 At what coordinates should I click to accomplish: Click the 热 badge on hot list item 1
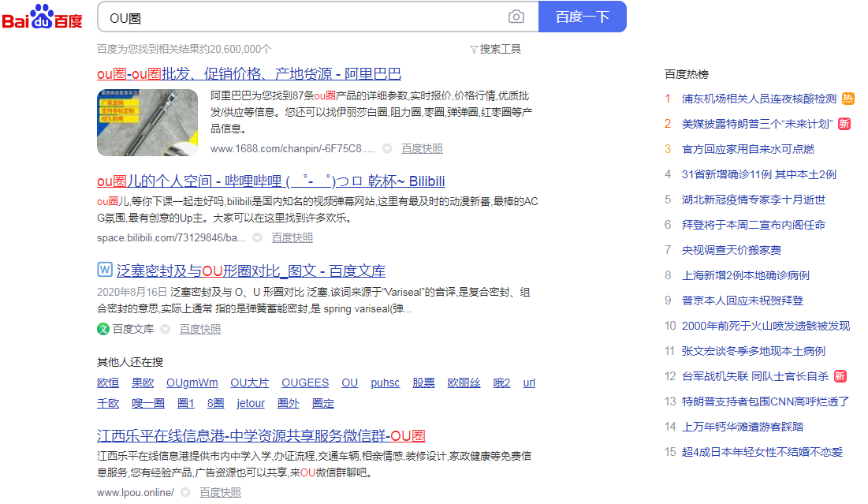click(x=848, y=99)
